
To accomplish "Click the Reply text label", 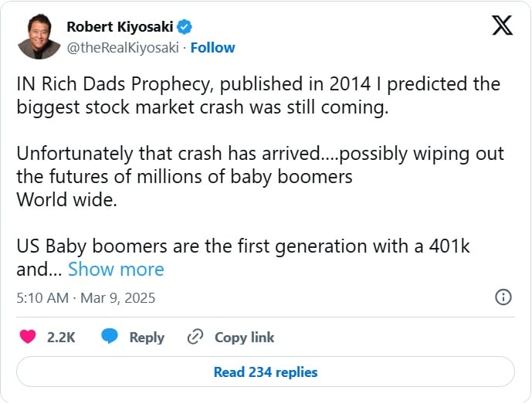I will click(147, 337).
